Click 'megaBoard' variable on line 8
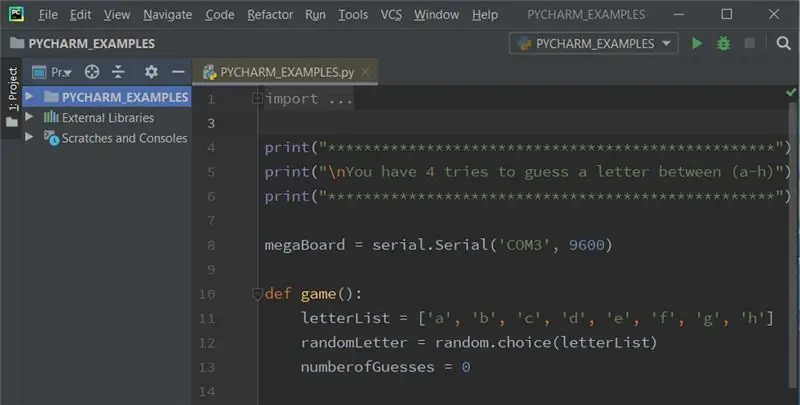800x405 pixels. (305, 245)
